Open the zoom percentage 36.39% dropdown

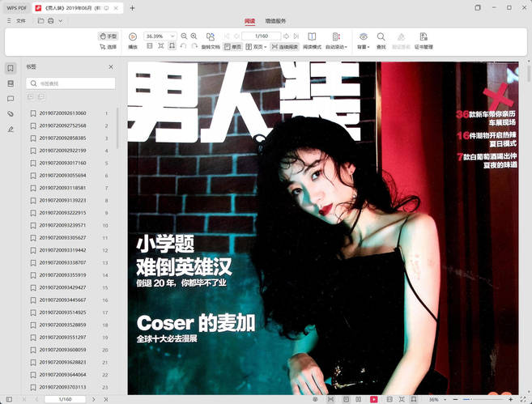pos(172,36)
